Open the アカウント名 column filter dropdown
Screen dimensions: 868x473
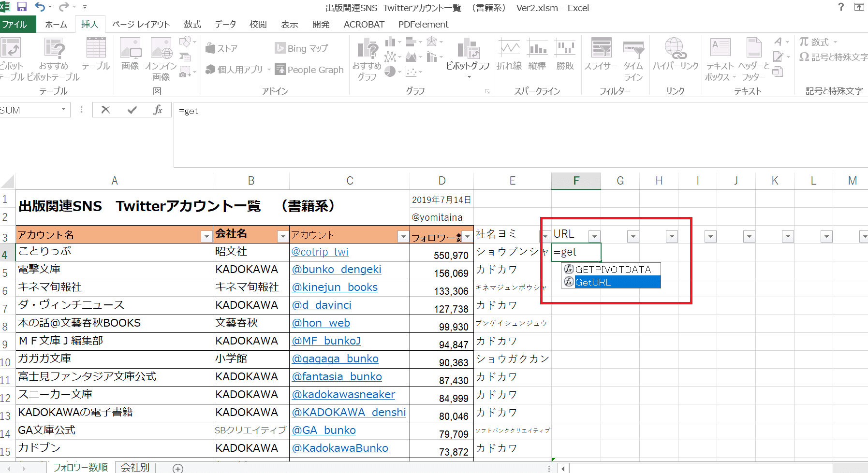206,236
